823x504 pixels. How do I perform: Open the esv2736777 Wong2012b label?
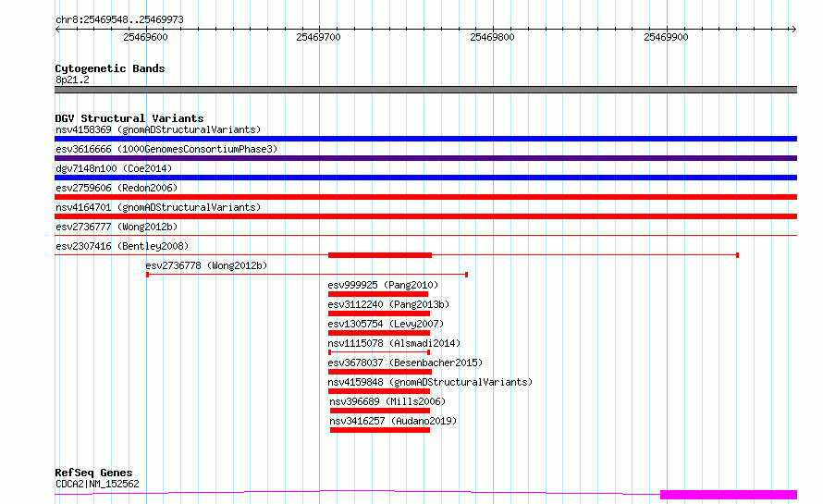point(117,227)
